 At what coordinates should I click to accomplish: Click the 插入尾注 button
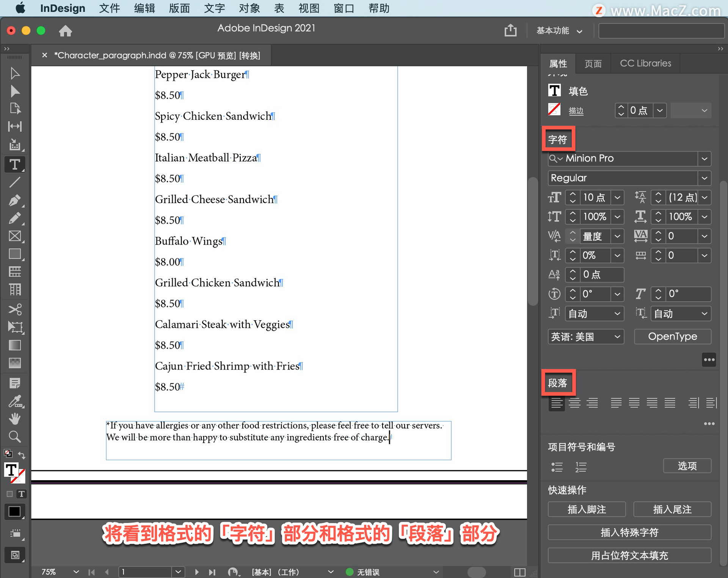[672, 509]
